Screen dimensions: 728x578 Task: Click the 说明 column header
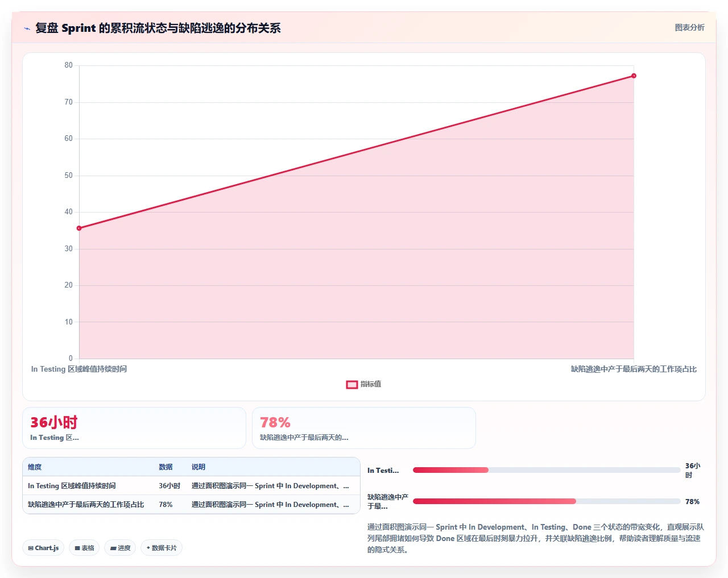click(198, 467)
